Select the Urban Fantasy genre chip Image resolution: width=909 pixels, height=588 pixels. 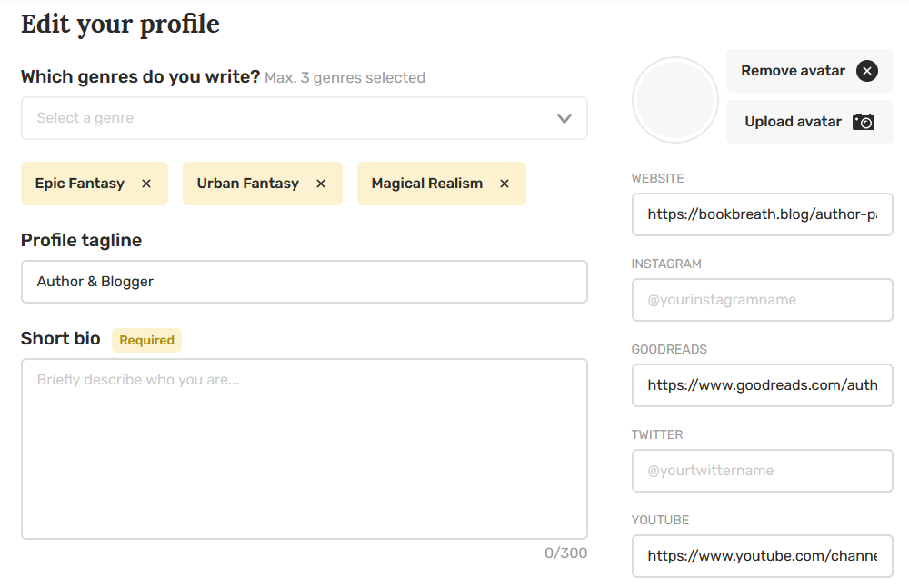tap(248, 184)
